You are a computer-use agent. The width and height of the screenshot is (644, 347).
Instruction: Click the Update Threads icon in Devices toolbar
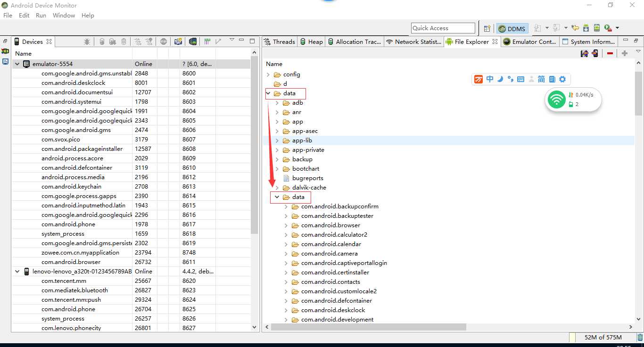(138, 41)
